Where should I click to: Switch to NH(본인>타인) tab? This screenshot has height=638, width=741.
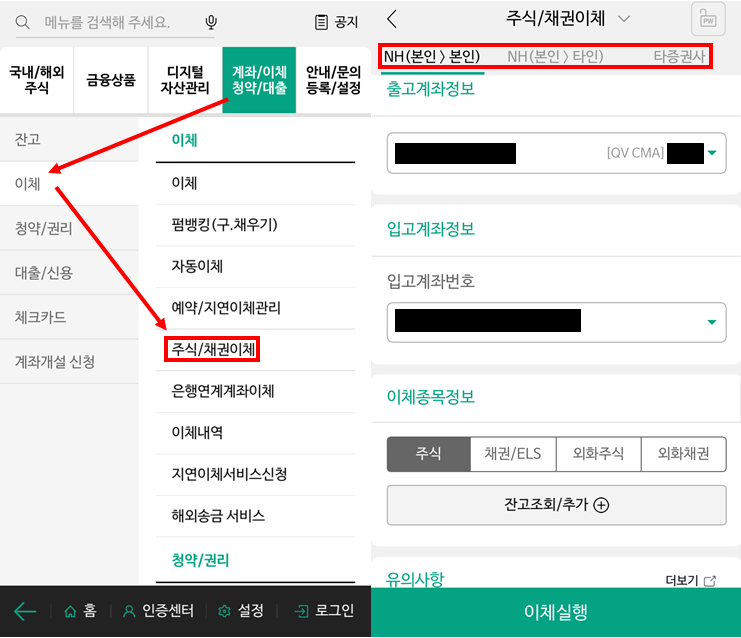555,57
